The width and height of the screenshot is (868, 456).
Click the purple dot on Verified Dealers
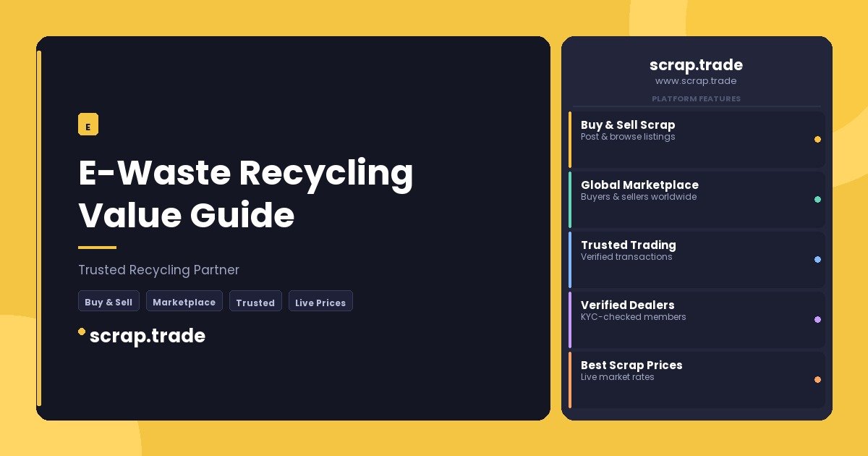pyautogui.click(x=817, y=320)
